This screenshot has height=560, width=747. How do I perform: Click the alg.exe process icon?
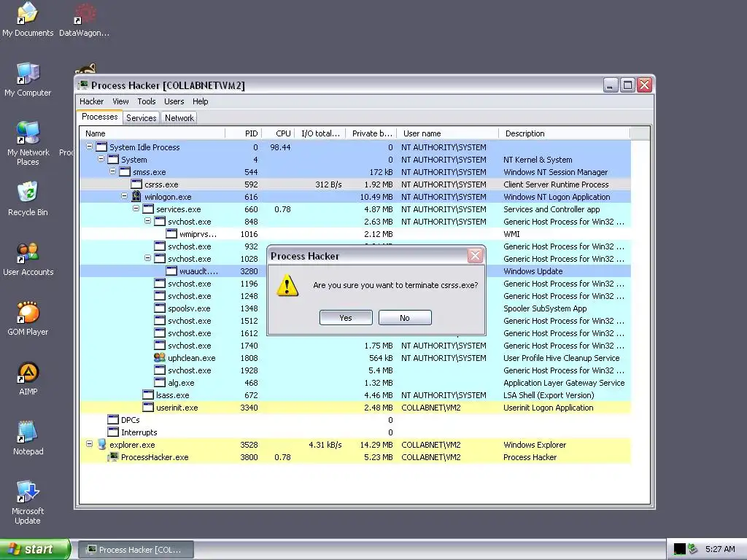pos(160,382)
